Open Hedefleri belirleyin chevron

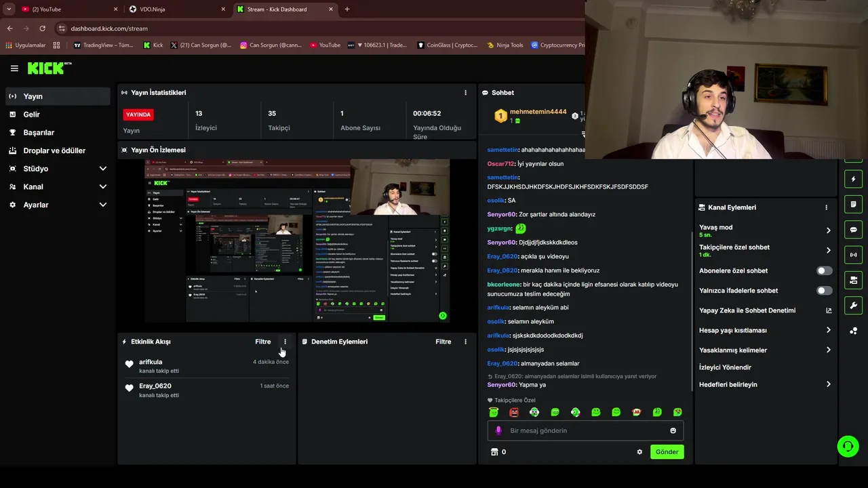tap(828, 384)
